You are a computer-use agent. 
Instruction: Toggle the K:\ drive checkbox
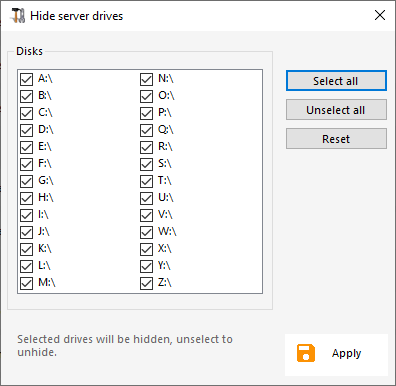(x=26, y=249)
